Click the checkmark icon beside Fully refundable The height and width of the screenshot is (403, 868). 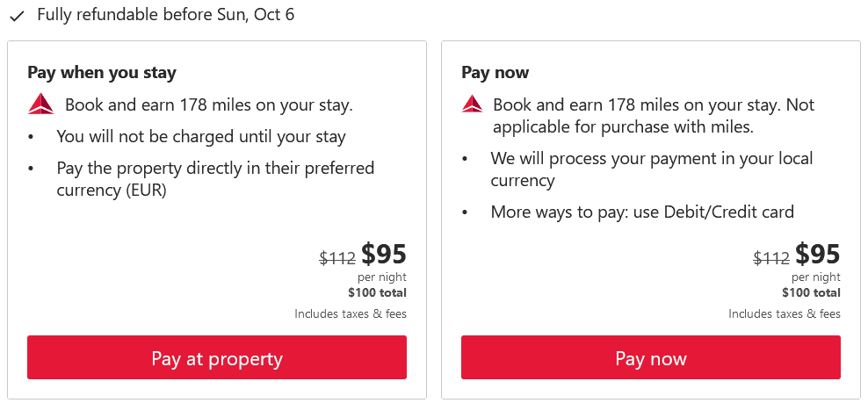coord(17,17)
